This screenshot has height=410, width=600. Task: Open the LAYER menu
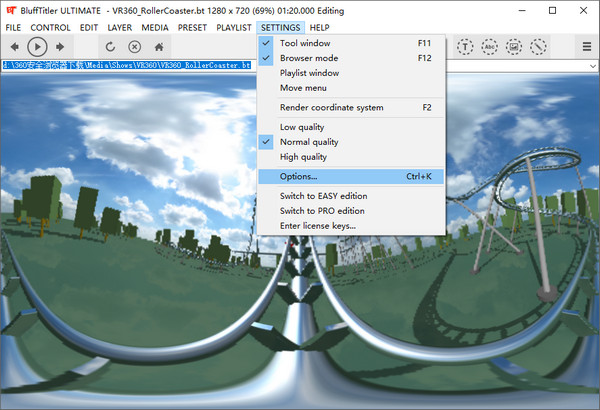pos(119,28)
